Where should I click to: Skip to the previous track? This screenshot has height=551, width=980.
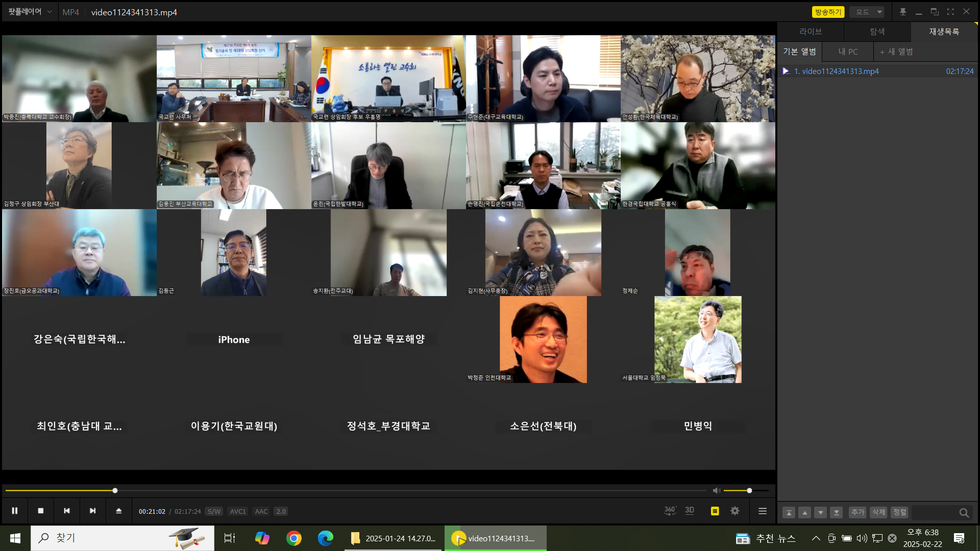tap(67, 511)
